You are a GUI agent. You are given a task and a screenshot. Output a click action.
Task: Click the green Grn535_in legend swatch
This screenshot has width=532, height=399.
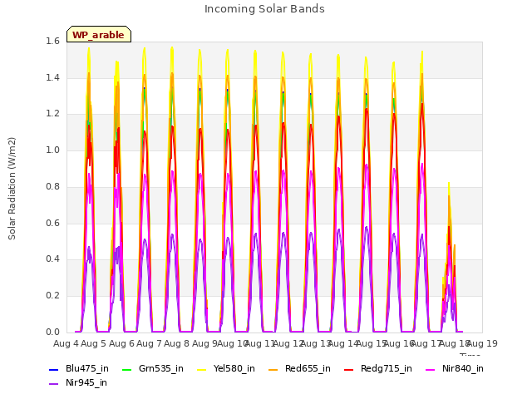click(126, 369)
